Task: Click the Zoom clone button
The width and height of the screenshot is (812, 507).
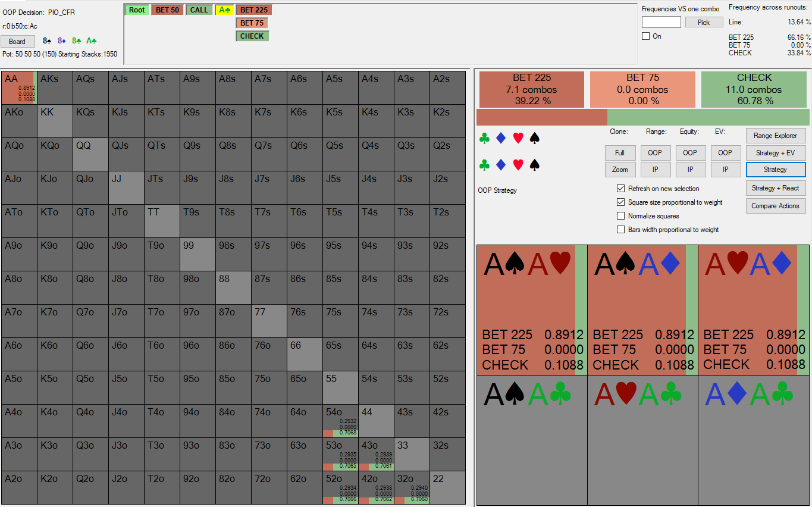Action: click(620, 170)
